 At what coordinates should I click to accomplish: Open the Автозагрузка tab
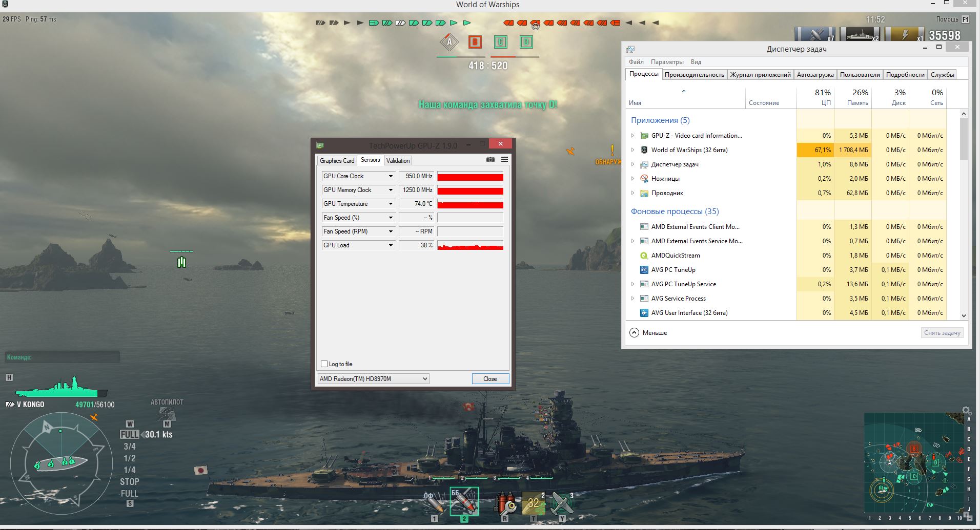tap(815, 75)
